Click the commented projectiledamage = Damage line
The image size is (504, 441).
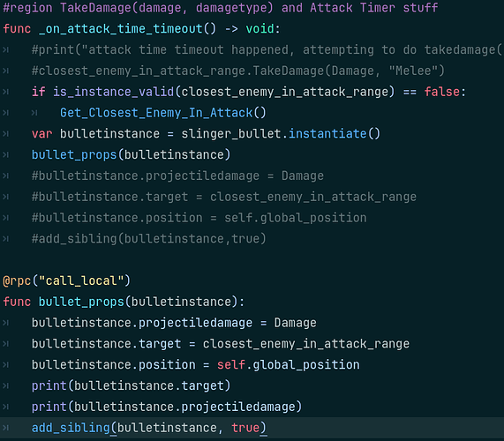pyautogui.click(x=177, y=176)
